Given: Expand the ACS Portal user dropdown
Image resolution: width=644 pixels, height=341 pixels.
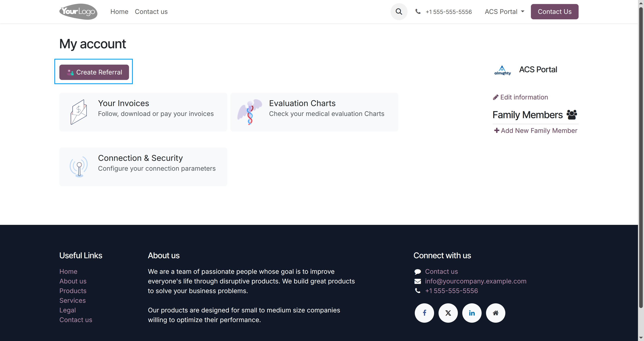Looking at the screenshot, I should click(x=504, y=12).
